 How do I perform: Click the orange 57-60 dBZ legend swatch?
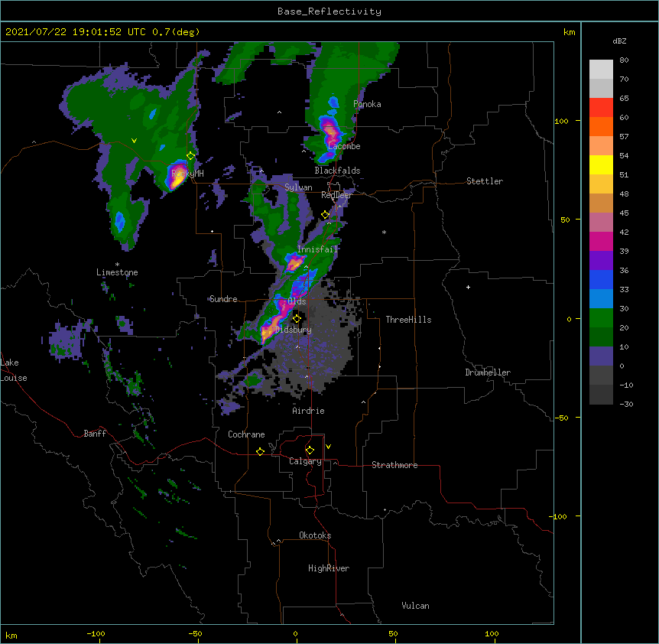coord(601,126)
